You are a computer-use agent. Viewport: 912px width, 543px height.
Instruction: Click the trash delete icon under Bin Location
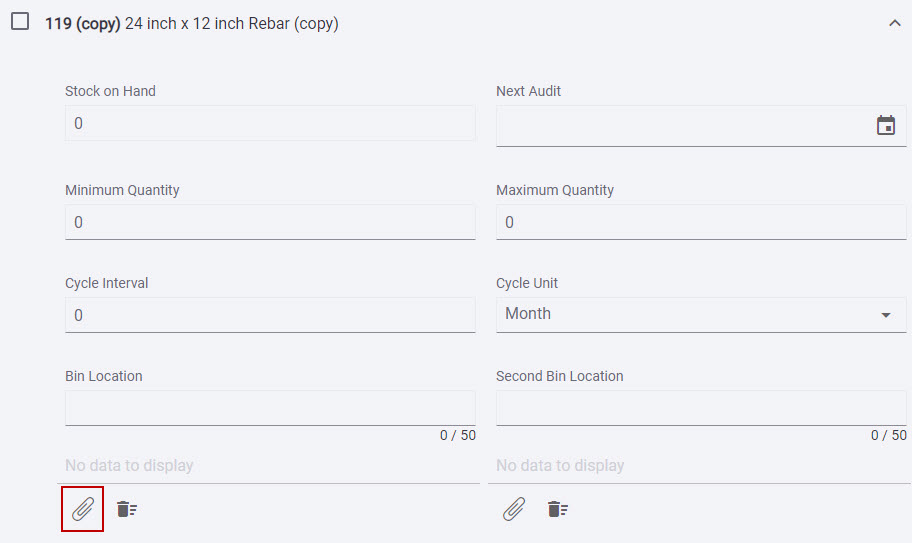[x=127, y=509]
